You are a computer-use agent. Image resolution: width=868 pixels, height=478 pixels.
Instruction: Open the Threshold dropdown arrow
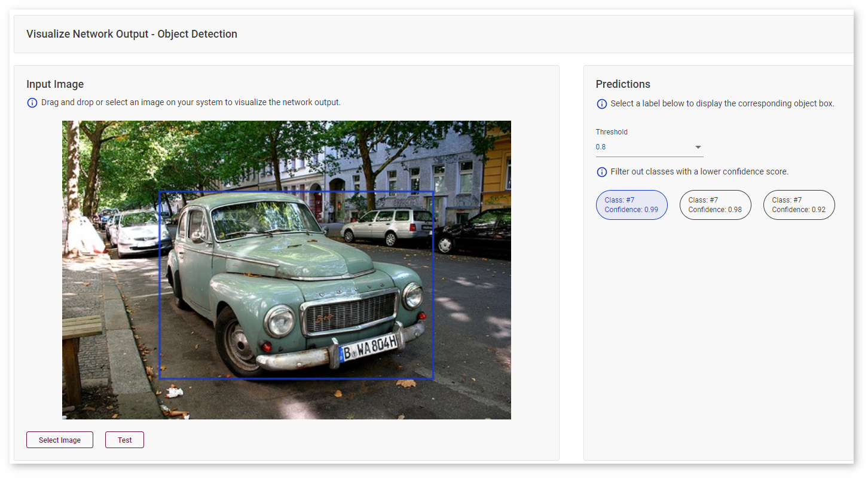pyautogui.click(x=698, y=147)
